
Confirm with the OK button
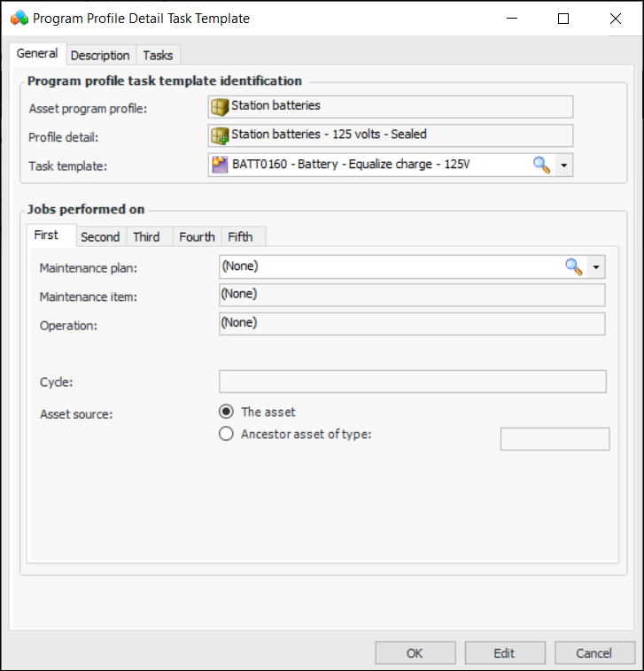415,653
